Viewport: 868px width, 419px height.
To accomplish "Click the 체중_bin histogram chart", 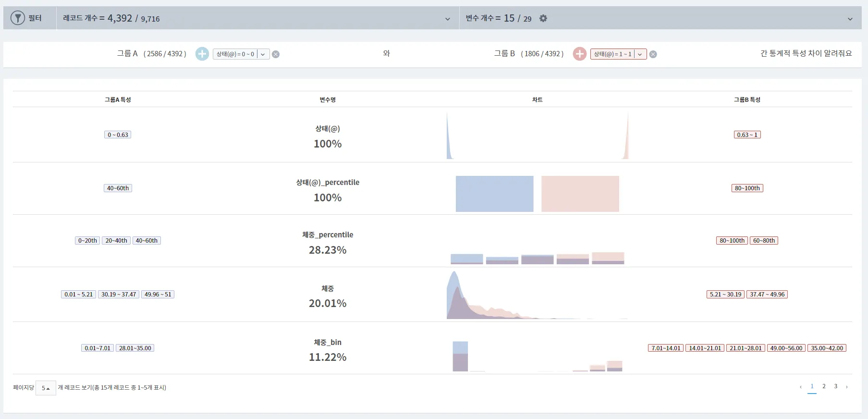I will [x=537, y=356].
